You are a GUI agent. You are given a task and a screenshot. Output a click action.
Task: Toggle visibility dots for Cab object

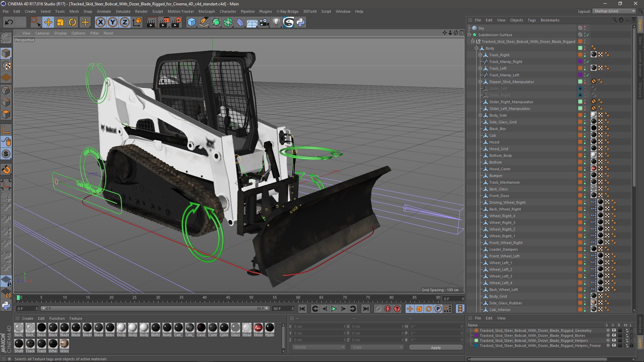pyautogui.click(x=585, y=135)
